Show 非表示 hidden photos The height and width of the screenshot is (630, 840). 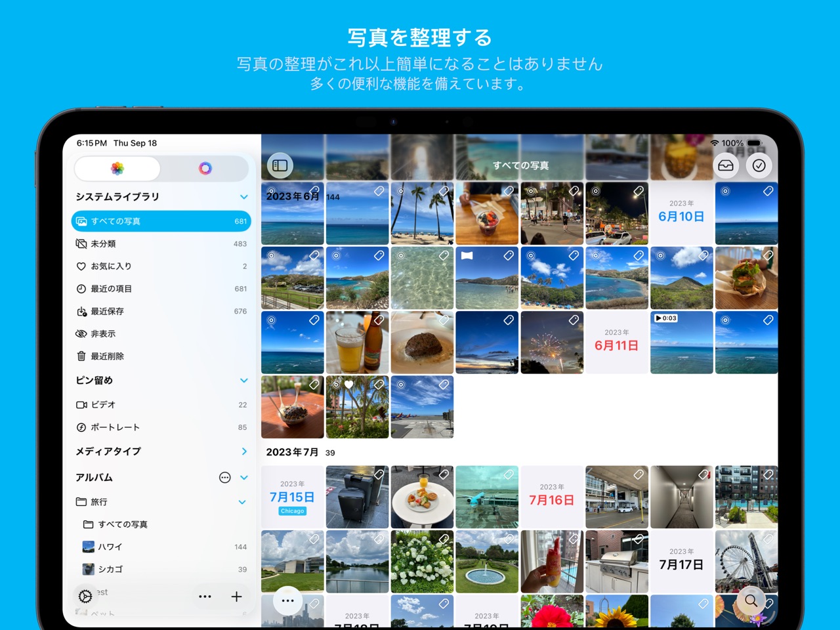point(161,333)
